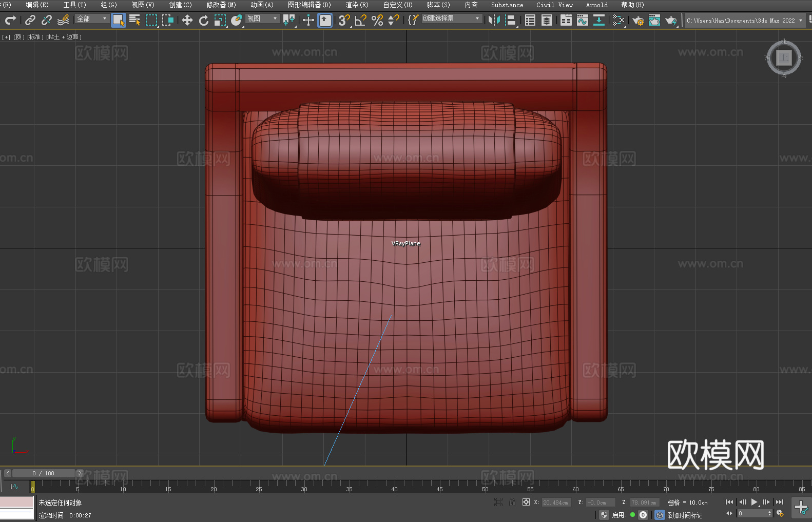Open the Schematic View icon
This screenshot has width=812, height=522.
pos(599,20)
